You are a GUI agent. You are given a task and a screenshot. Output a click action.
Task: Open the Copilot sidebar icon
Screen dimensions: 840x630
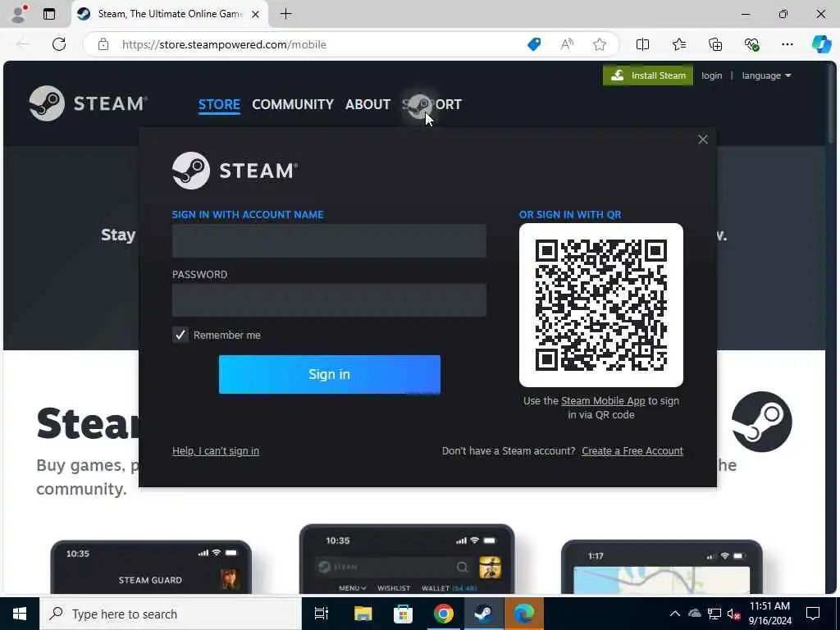tap(821, 44)
